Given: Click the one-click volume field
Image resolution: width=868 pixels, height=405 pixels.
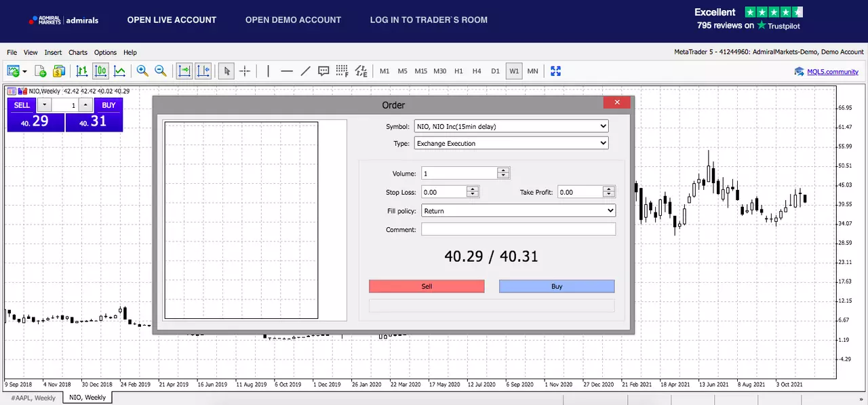Looking at the screenshot, I should pyautogui.click(x=64, y=105).
